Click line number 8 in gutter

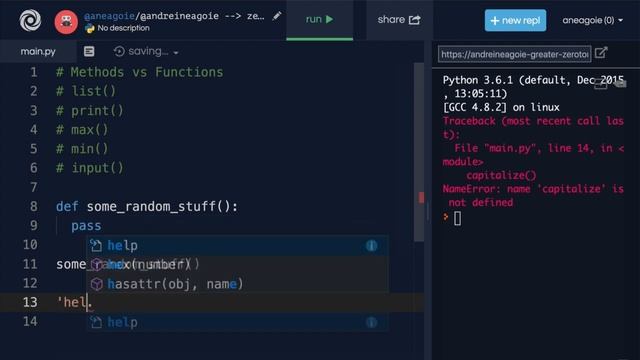click(33, 207)
